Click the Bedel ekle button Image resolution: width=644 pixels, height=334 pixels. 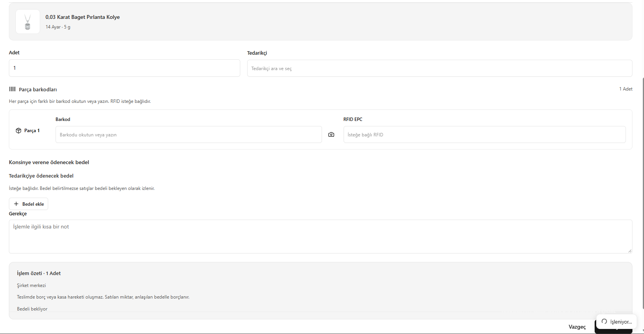[x=29, y=204]
